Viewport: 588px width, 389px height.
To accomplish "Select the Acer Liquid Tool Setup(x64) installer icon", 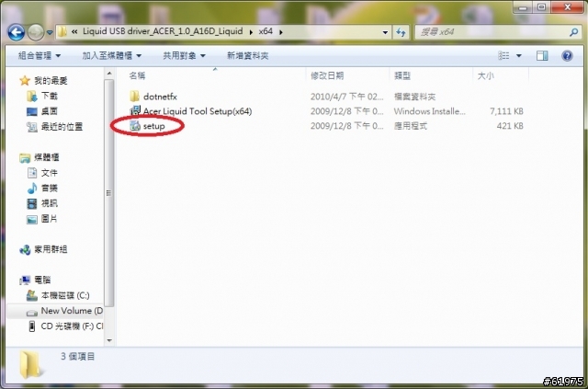I will click(x=135, y=110).
